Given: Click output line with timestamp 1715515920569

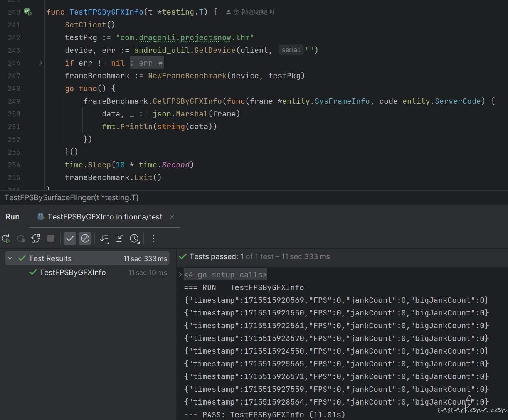Looking at the screenshot, I should 336,300.
